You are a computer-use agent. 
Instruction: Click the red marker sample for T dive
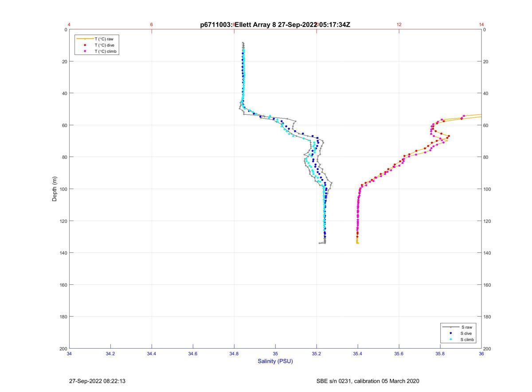[x=85, y=45]
